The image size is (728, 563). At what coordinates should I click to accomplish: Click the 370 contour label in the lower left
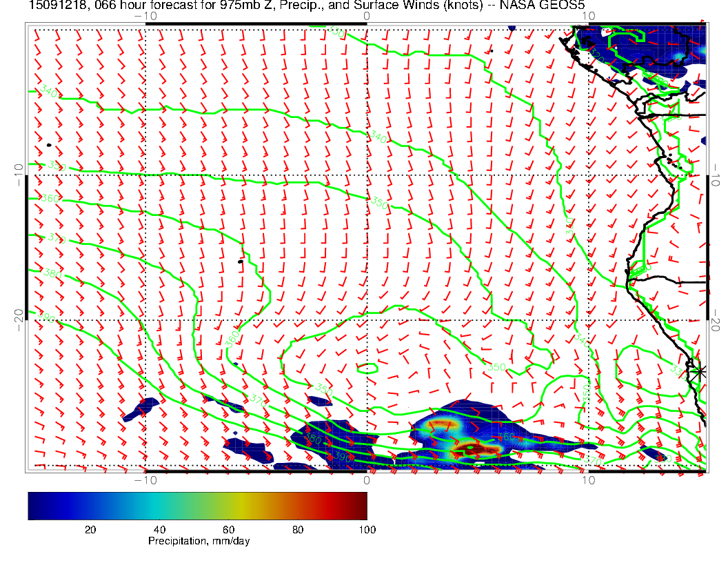[x=256, y=399]
